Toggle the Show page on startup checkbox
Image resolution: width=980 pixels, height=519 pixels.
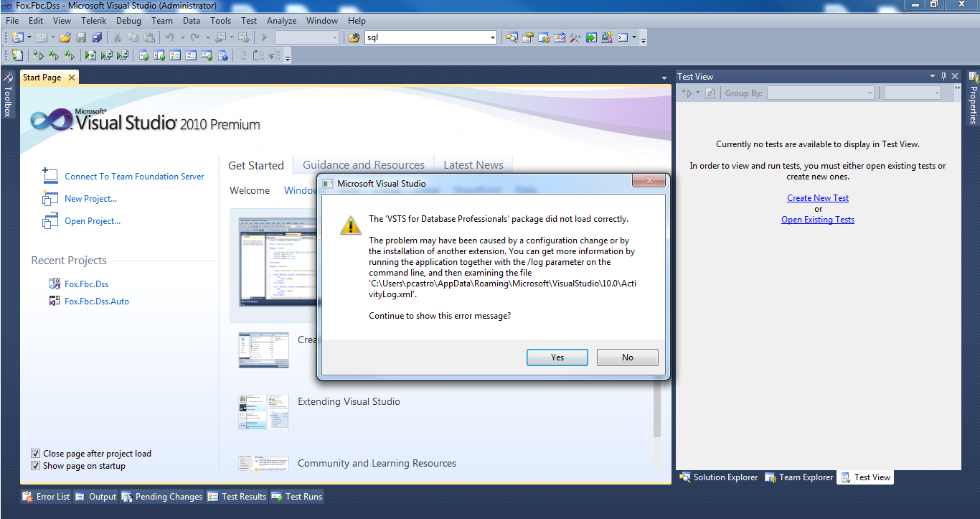(36, 466)
